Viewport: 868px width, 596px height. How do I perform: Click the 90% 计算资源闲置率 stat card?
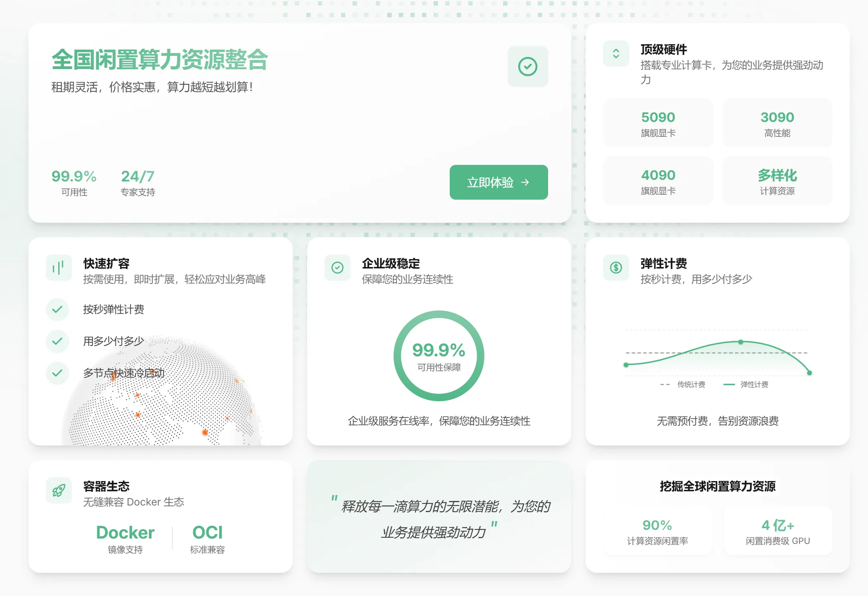tap(657, 531)
